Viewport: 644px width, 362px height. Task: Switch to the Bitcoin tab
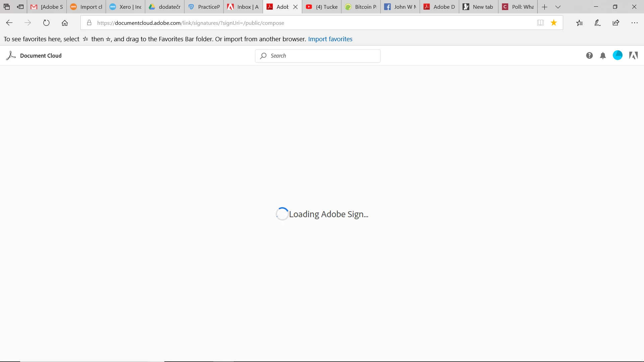pyautogui.click(x=361, y=7)
